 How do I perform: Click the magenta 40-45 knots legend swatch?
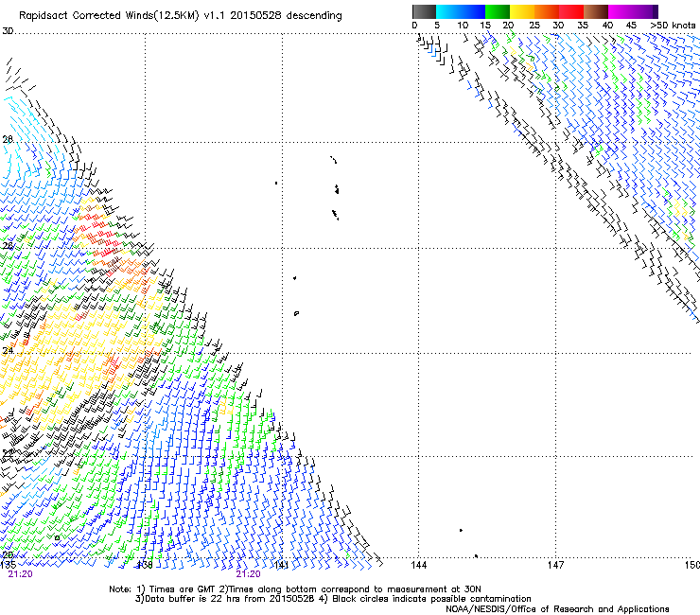point(621,11)
